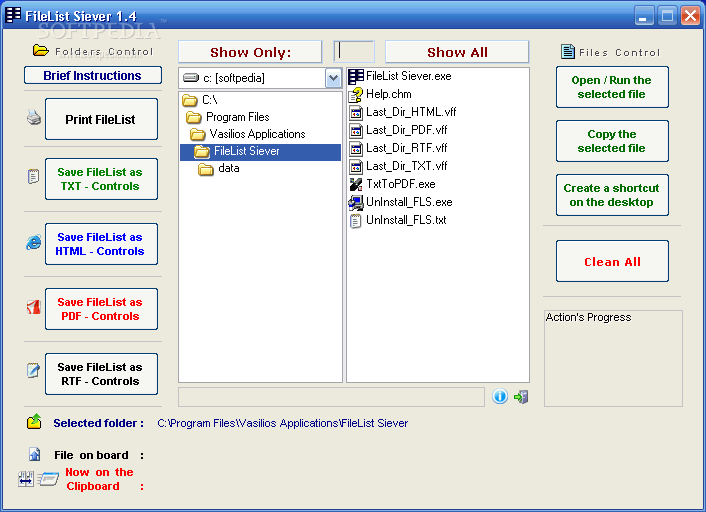The image size is (706, 512).
Task: Click the selected folder path text
Action: pyautogui.click(x=282, y=423)
